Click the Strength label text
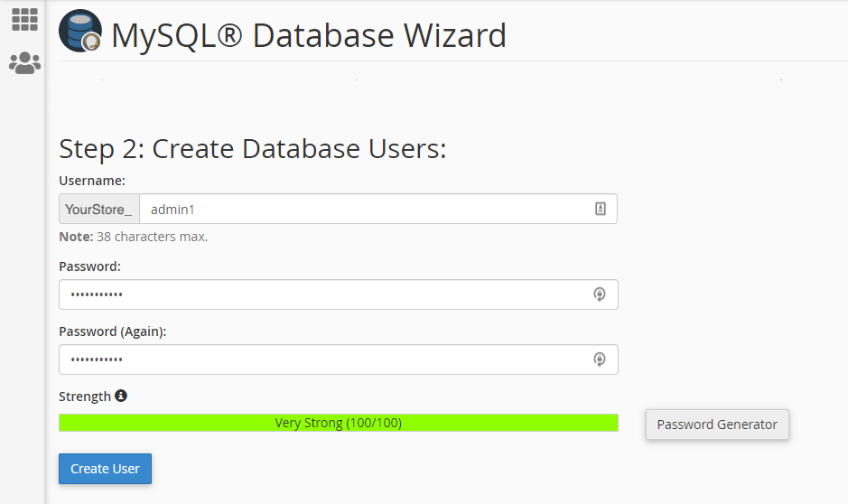The width and height of the screenshot is (848, 504). pos(85,397)
